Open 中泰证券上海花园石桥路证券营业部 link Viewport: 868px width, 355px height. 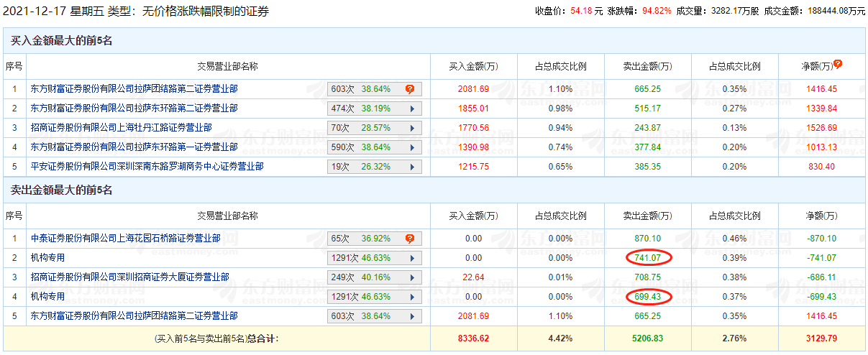[126, 239]
